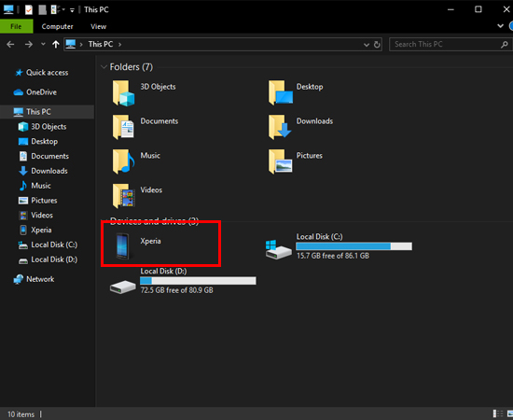Select OneDrive in navigation pane
This screenshot has width=513, height=420.
point(35,92)
